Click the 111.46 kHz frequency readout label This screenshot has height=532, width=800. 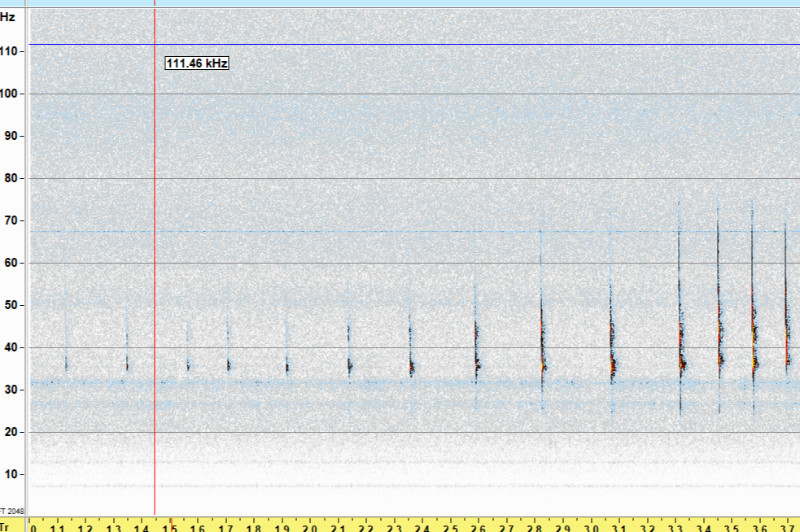pyautogui.click(x=197, y=63)
